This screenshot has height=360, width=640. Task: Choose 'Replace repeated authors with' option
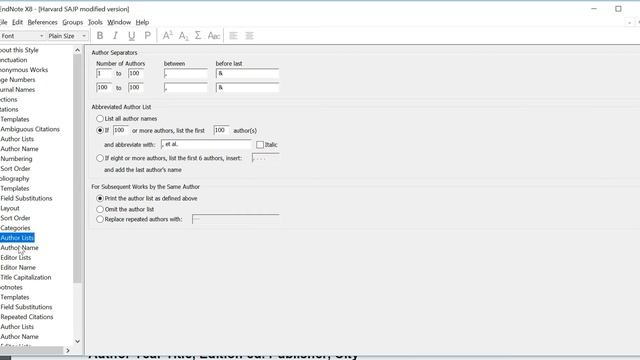pos(100,220)
